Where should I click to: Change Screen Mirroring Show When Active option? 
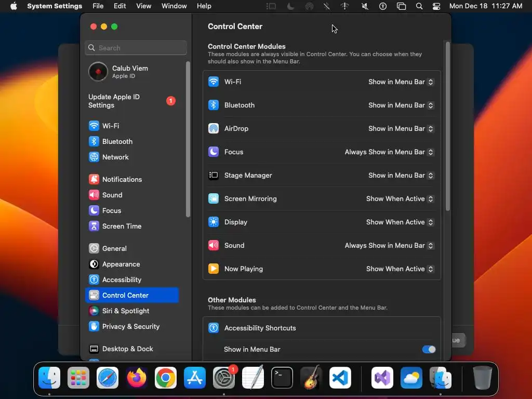(400, 199)
